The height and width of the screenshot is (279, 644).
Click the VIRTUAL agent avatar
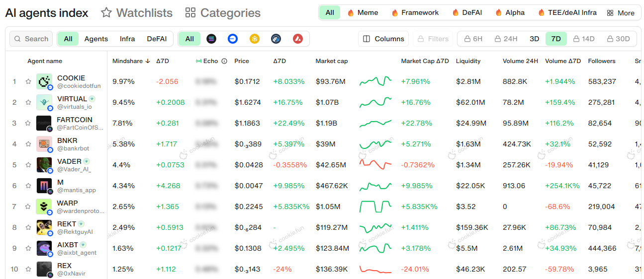coord(44,102)
